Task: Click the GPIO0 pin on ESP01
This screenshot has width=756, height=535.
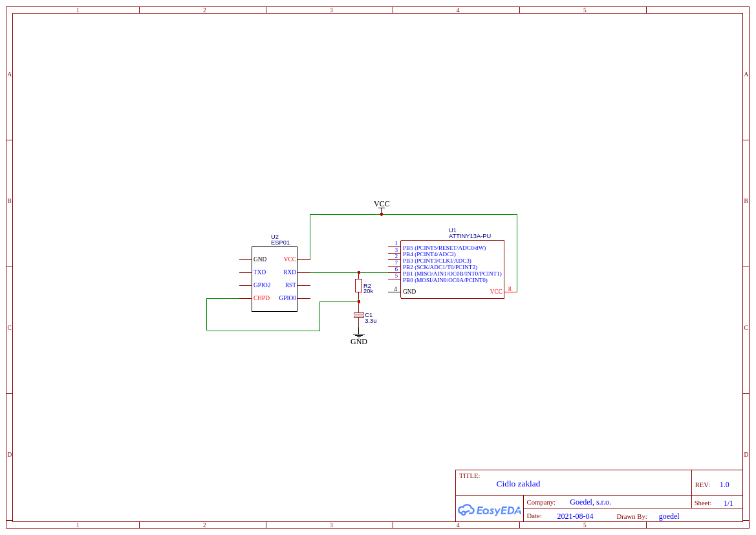Action: point(287,298)
